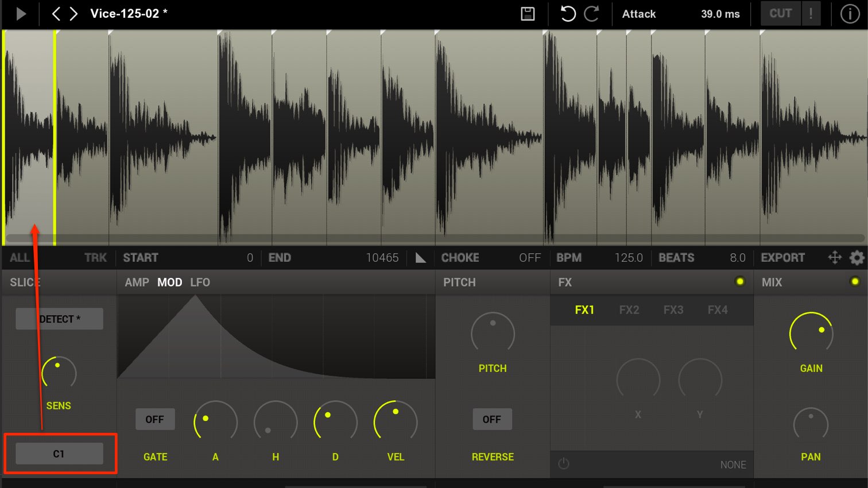Switch to the MOD tab

(x=169, y=282)
